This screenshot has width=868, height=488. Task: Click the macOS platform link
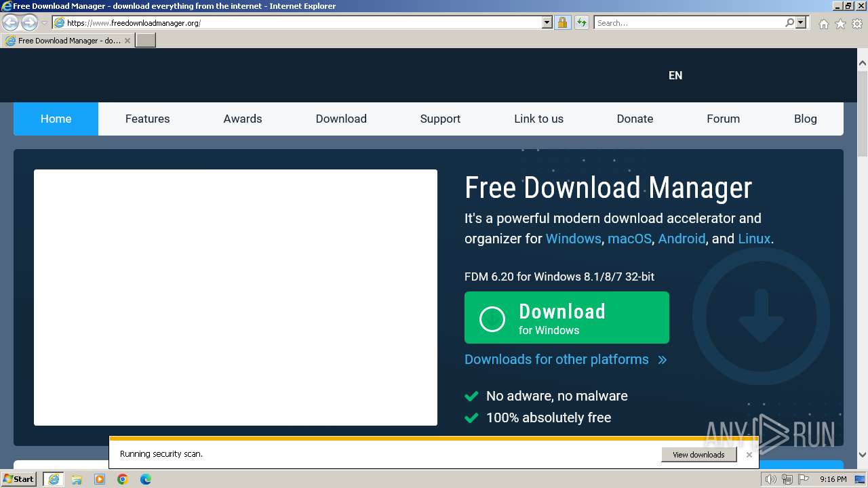629,239
